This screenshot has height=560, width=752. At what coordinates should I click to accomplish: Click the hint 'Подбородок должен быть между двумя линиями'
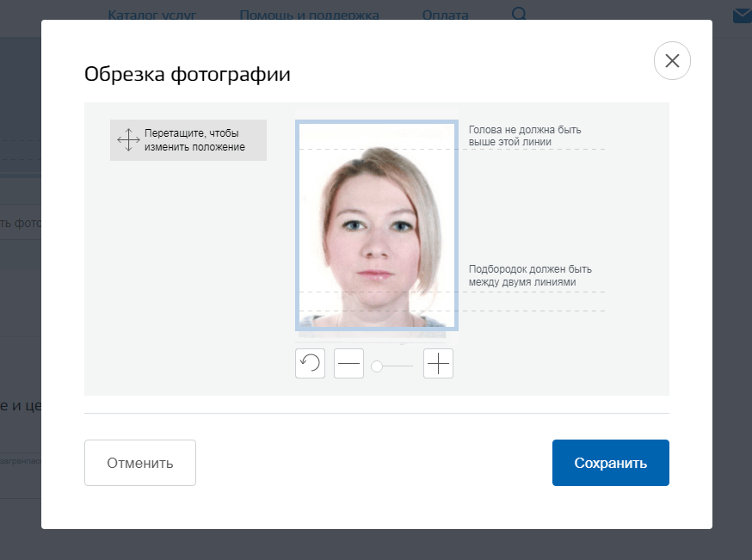(530, 275)
